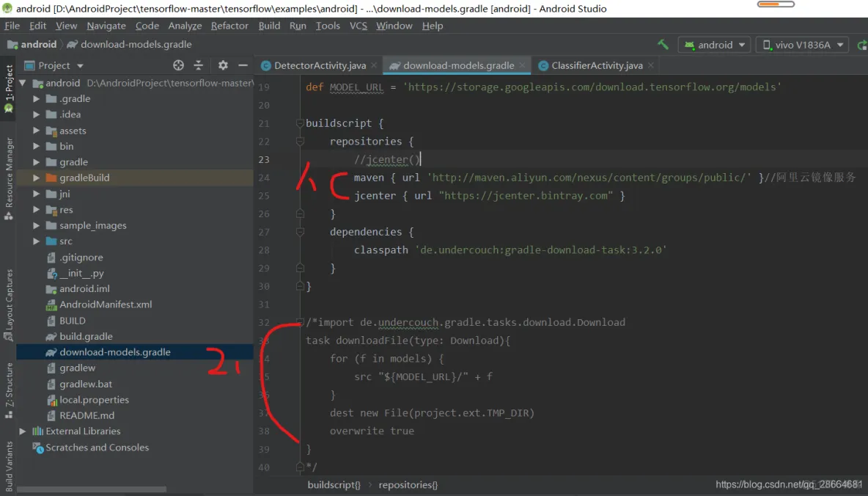This screenshot has width=868, height=496.
Task: Select local.properties in project tree
Action: point(94,400)
